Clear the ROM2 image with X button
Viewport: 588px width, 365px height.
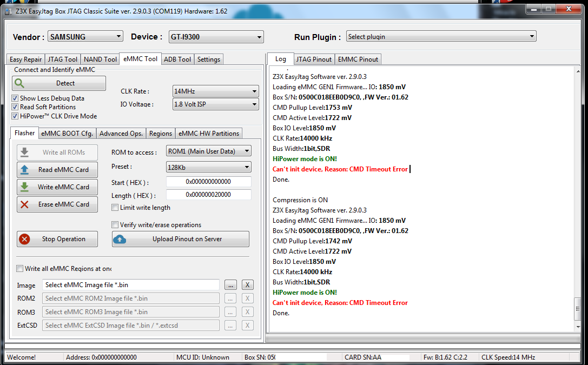pyautogui.click(x=248, y=298)
